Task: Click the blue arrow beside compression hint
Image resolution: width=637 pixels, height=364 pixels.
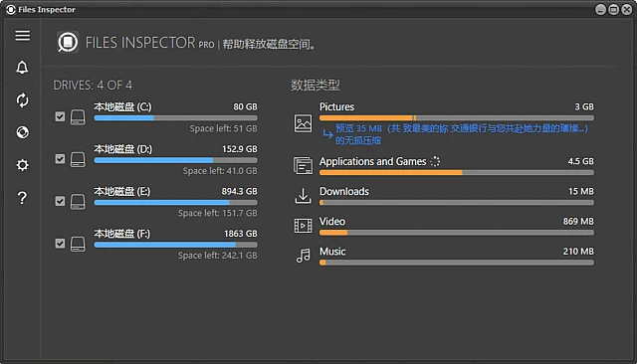Action: 327,133
